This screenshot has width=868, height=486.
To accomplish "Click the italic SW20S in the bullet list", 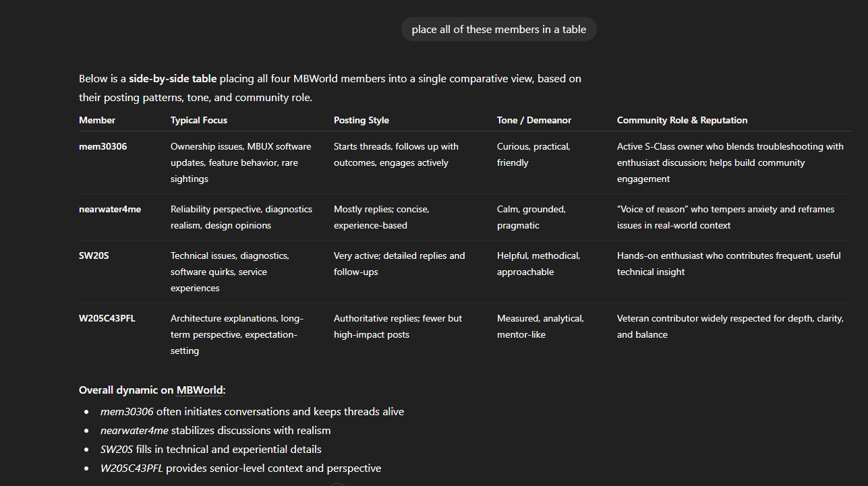I will coord(117,449).
